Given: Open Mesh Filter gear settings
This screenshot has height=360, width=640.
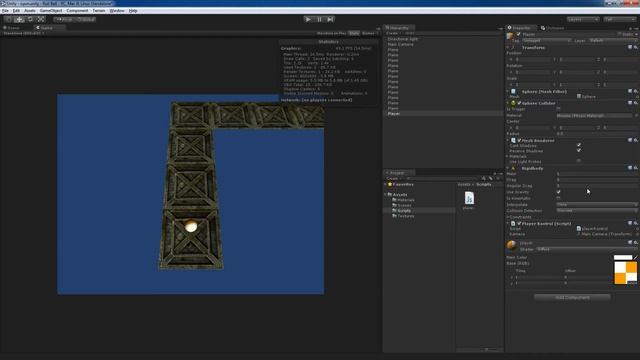Looking at the screenshot, I should [x=636, y=91].
